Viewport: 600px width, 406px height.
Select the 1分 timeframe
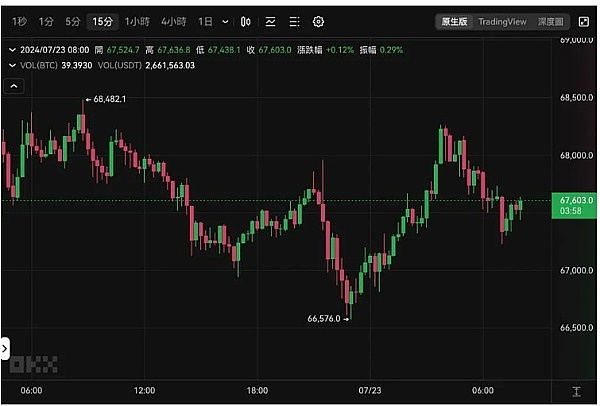tap(46, 21)
